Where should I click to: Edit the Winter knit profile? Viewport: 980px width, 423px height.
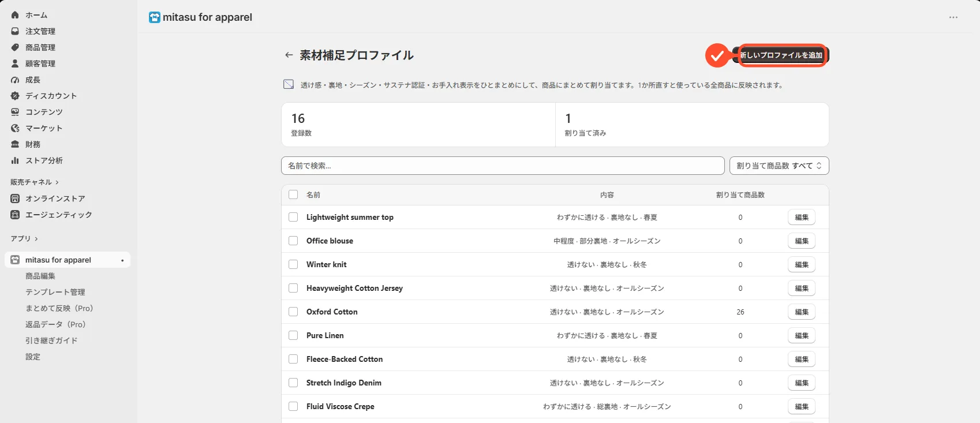(802, 264)
